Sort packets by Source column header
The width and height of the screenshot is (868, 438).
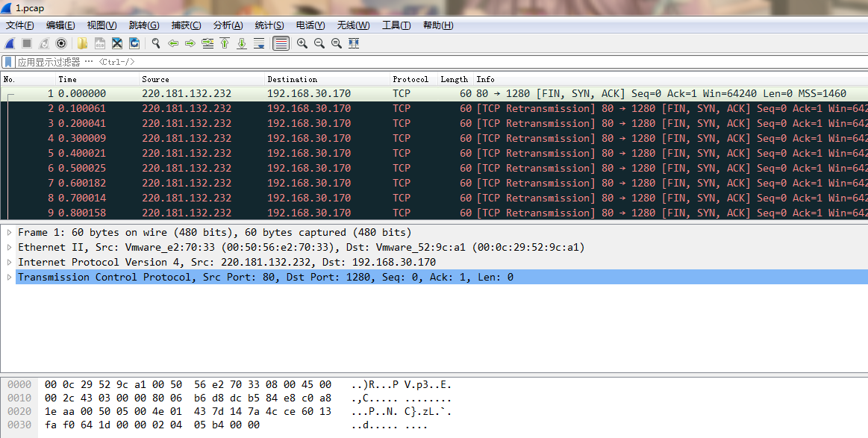[202, 79]
